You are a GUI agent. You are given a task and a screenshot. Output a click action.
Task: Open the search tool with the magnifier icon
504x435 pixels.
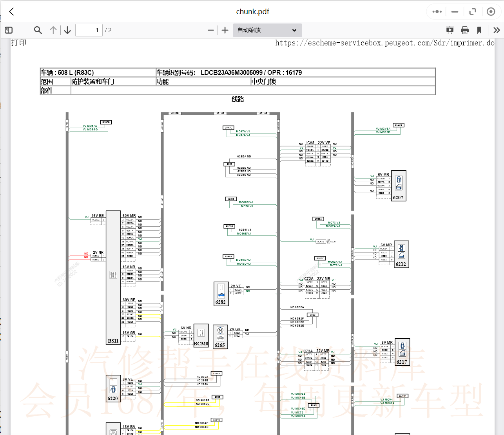tap(38, 30)
